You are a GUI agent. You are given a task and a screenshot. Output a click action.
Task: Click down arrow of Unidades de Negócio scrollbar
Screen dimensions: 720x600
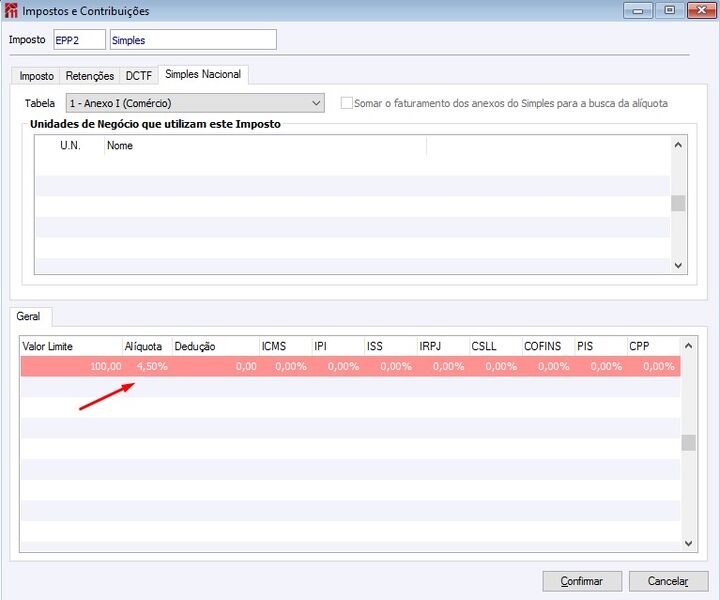coord(678,265)
